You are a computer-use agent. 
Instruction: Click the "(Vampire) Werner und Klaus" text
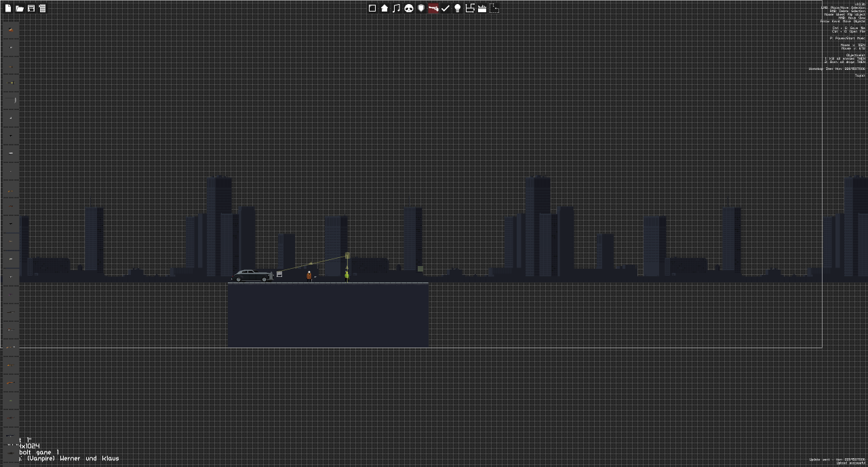(x=73, y=459)
